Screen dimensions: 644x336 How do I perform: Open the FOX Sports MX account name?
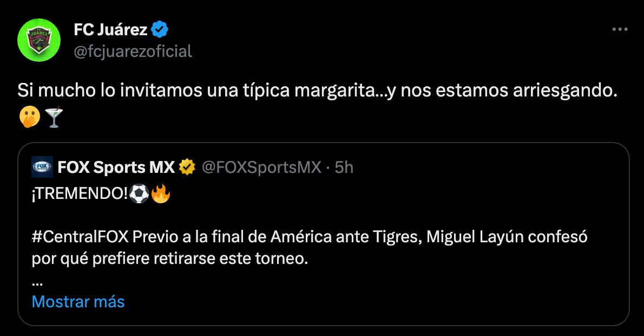(x=116, y=167)
